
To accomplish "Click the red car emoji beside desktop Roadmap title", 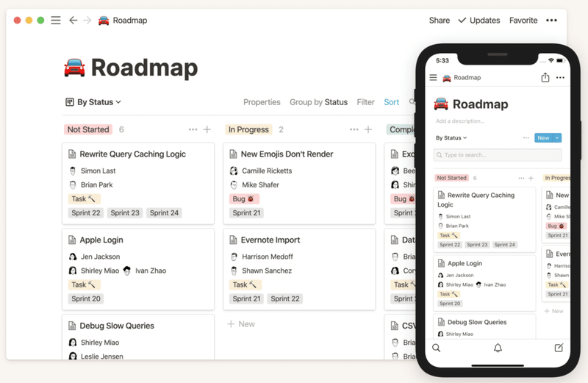I will point(74,68).
